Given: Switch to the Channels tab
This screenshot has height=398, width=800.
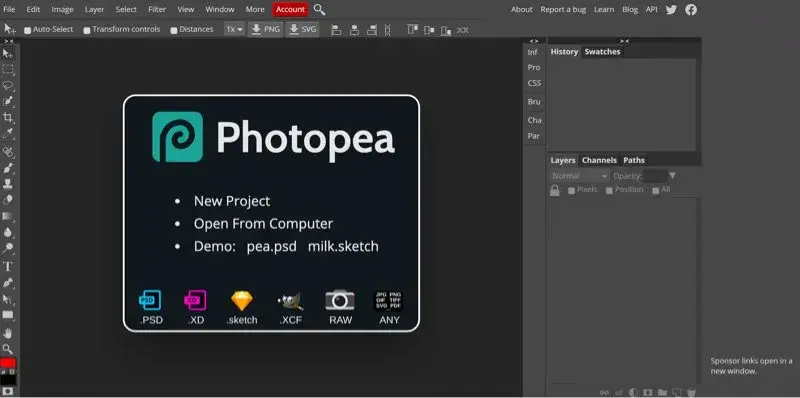Looking at the screenshot, I should coord(599,160).
